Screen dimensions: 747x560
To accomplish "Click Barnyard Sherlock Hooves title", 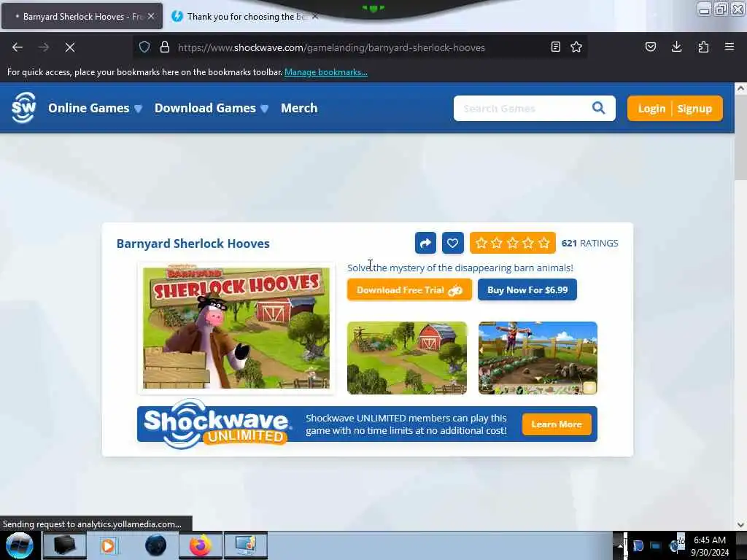I will click(193, 244).
